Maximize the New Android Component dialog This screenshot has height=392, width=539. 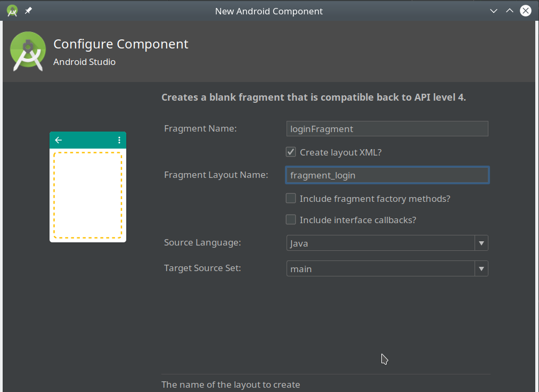coord(510,11)
